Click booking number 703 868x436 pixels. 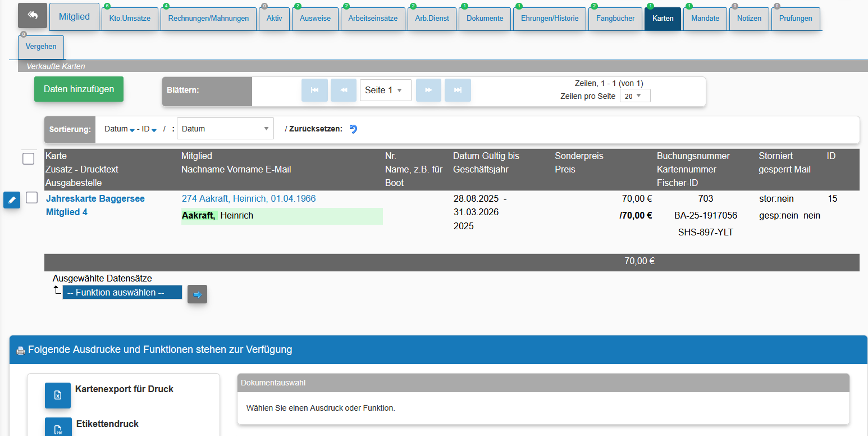[706, 199]
